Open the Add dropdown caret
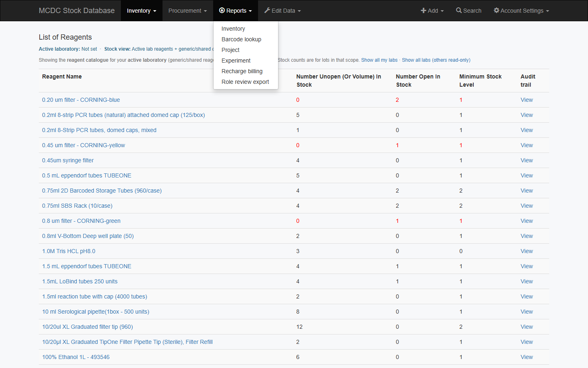Screen dimensions: 588x368 [442, 11]
